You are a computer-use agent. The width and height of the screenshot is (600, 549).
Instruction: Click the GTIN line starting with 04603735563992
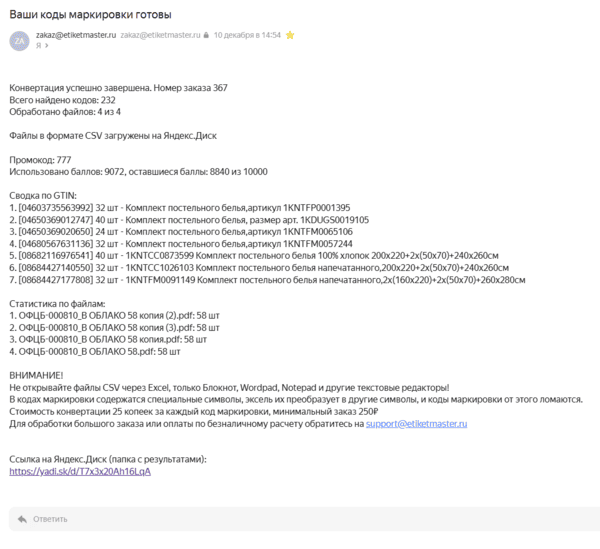[180, 207]
